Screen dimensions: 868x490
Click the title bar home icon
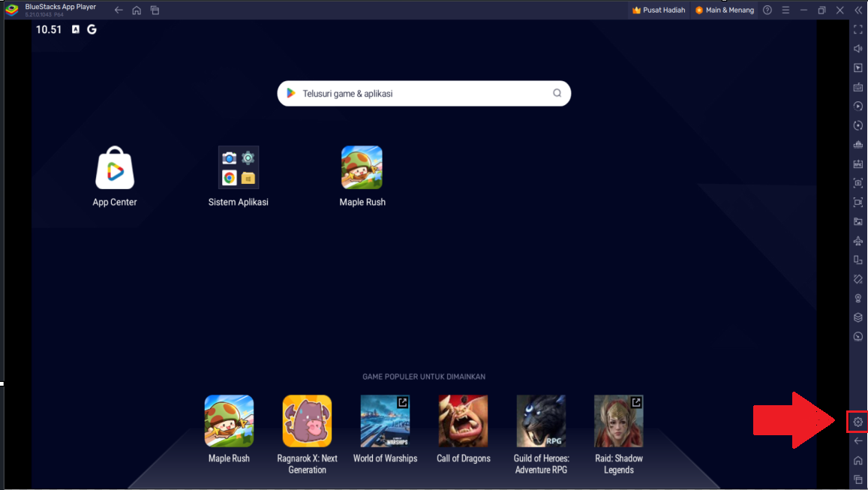(137, 10)
